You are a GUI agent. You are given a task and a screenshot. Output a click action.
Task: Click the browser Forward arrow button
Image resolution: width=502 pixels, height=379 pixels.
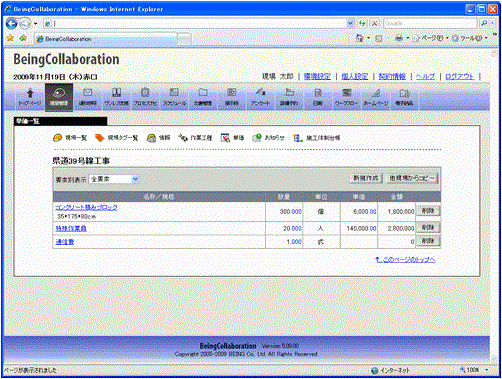pos(25,23)
